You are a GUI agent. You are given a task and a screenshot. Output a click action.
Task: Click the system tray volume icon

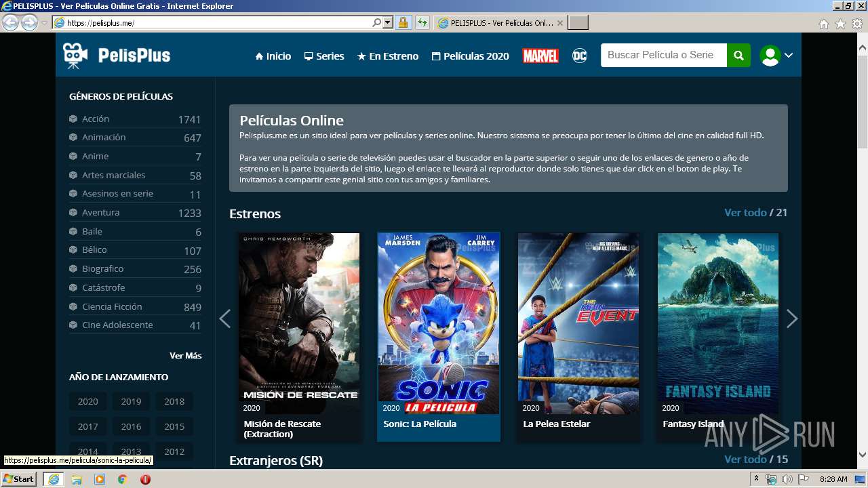pyautogui.click(x=787, y=479)
